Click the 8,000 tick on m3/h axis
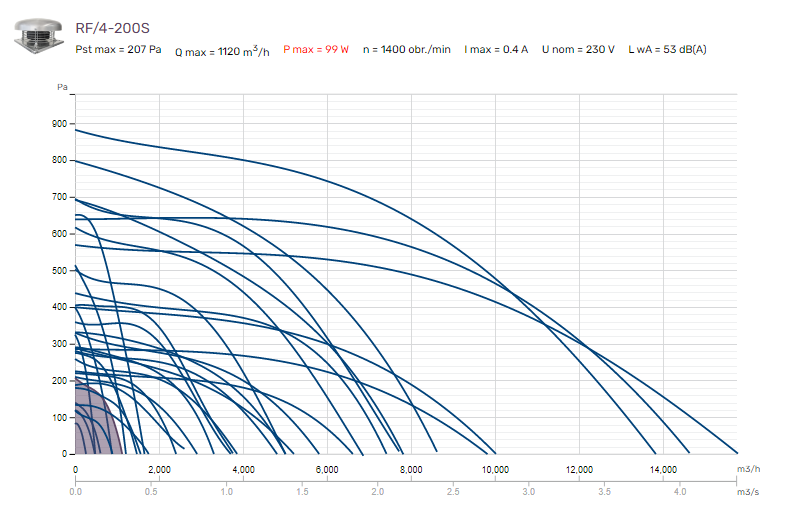The height and width of the screenshot is (508, 789). pos(412,469)
